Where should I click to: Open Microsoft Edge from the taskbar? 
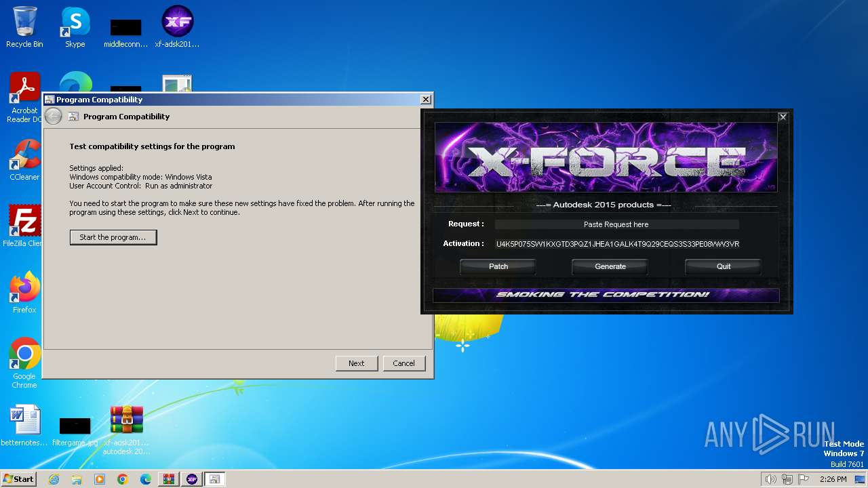point(146,479)
